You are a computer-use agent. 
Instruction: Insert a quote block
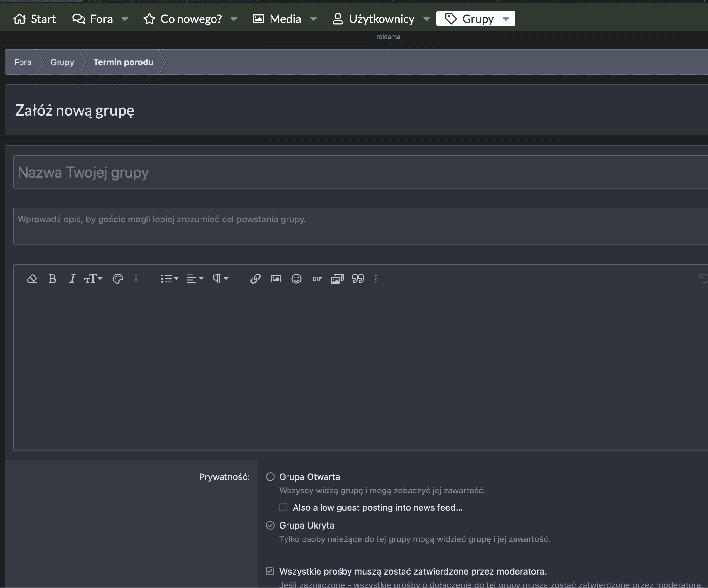pos(358,279)
